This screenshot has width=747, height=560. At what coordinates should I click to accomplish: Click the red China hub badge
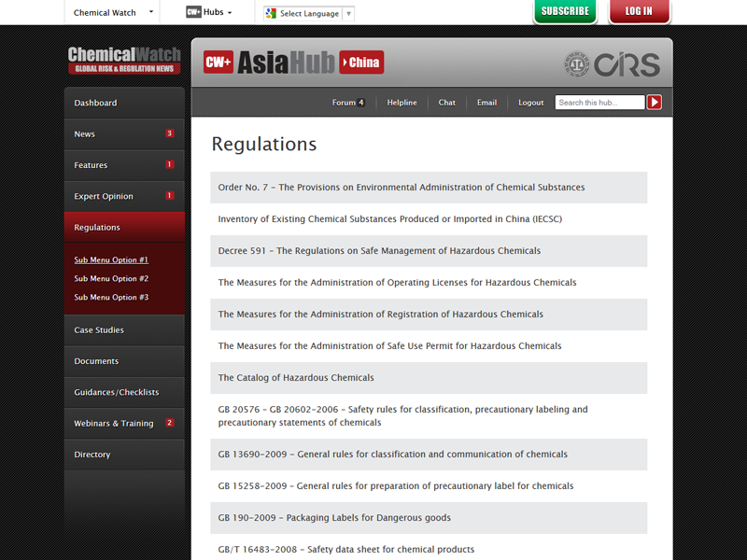[x=361, y=63]
